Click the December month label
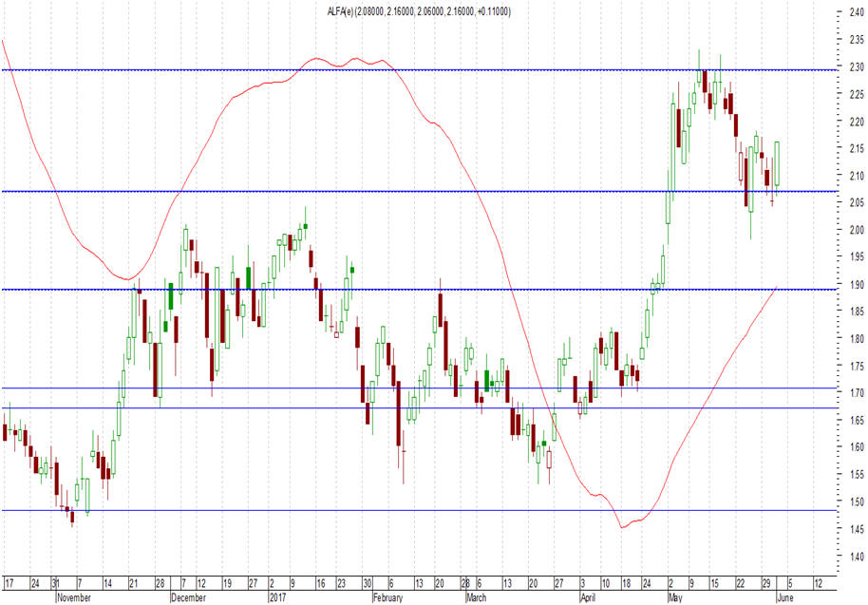868x605 pixels. pyautogui.click(x=188, y=597)
